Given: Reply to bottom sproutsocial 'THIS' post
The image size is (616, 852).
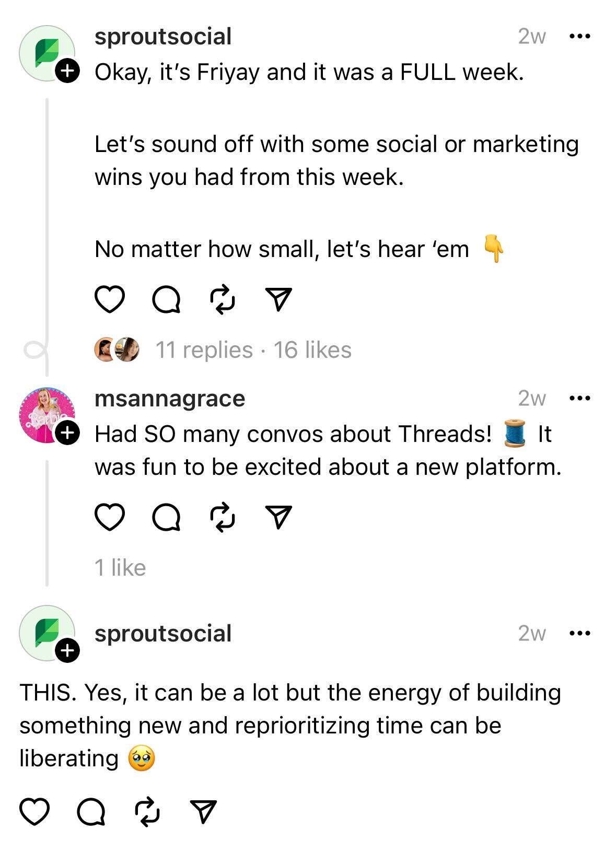Looking at the screenshot, I should (91, 812).
